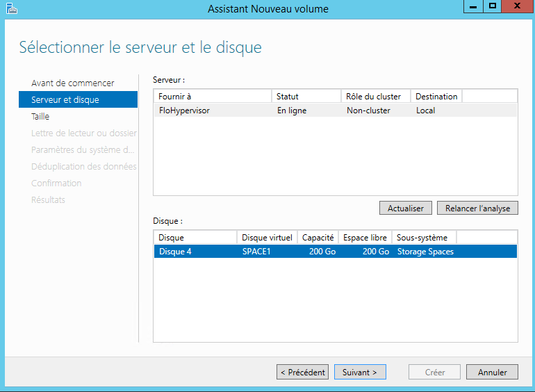Open the Avant de commencer step

pos(72,83)
